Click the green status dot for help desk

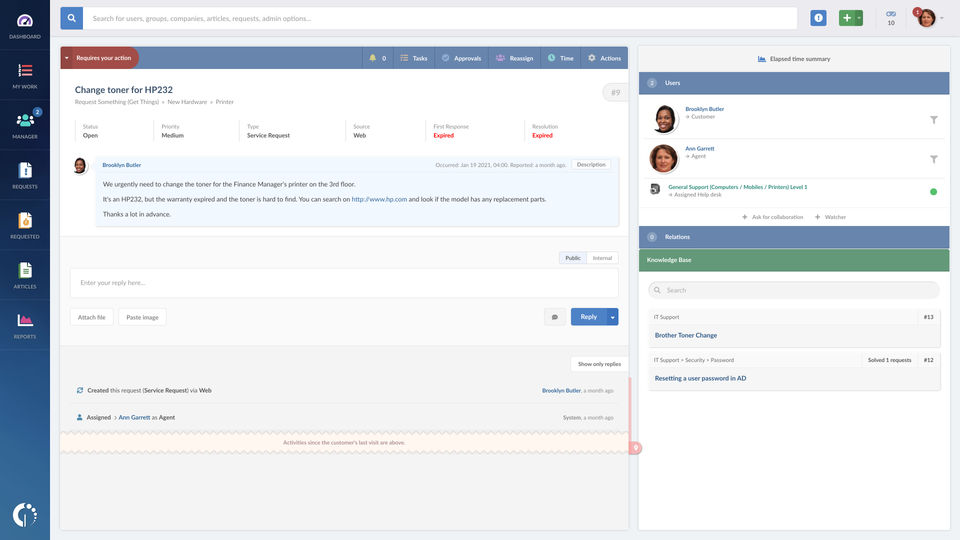pos(934,192)
